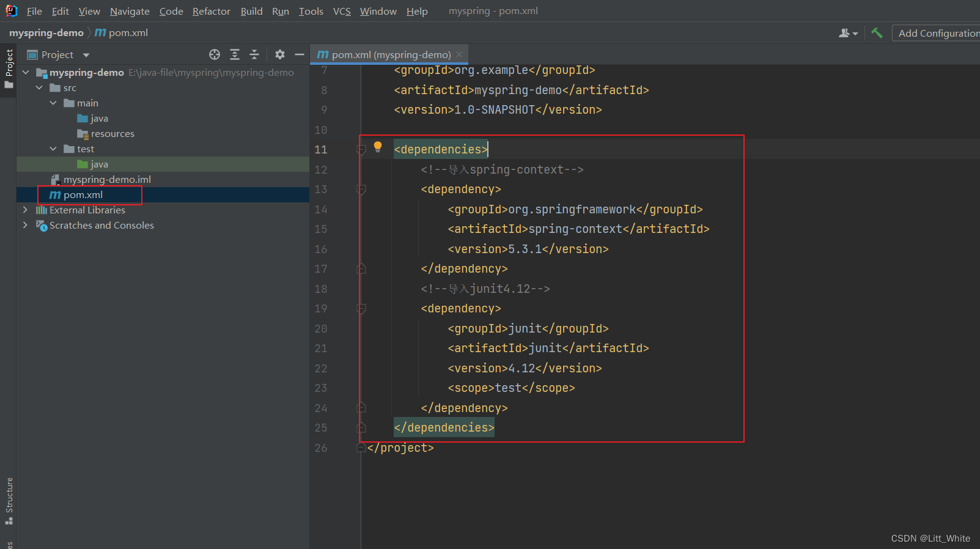Screen dimensions: 980x549
Task: Select External Libraries in tree
Action: click(81, 210)
